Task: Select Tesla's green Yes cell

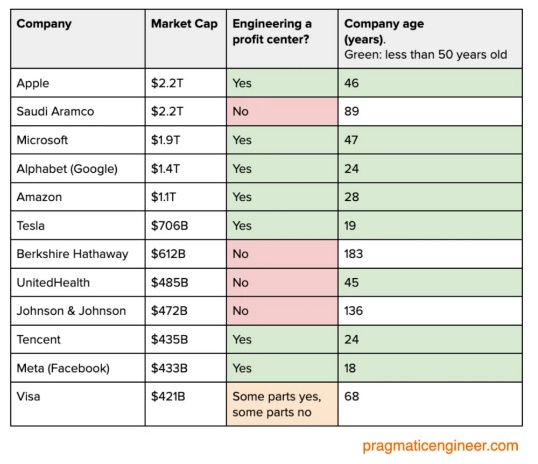Action: point(282,225)
